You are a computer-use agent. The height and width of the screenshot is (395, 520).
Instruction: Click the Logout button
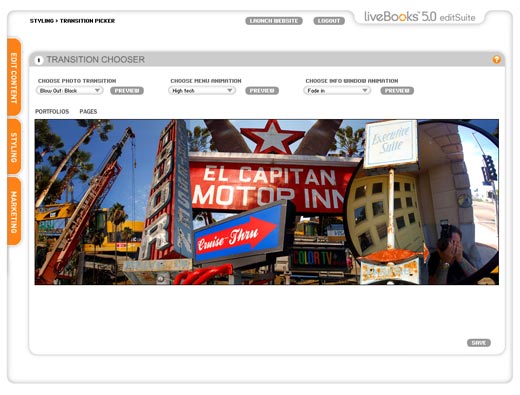pos(329,21)
